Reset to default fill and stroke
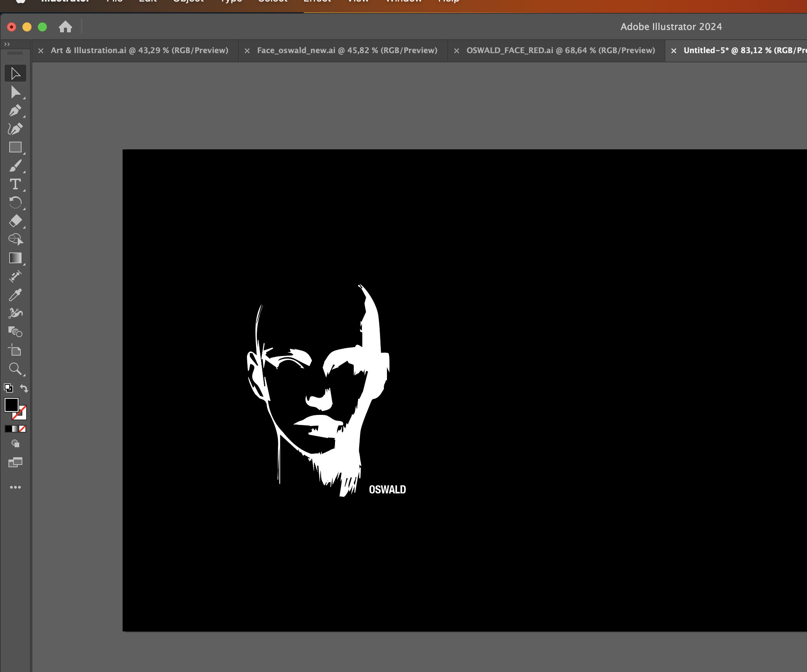Viewport: 807px width, 672px height. click(8, 388)
